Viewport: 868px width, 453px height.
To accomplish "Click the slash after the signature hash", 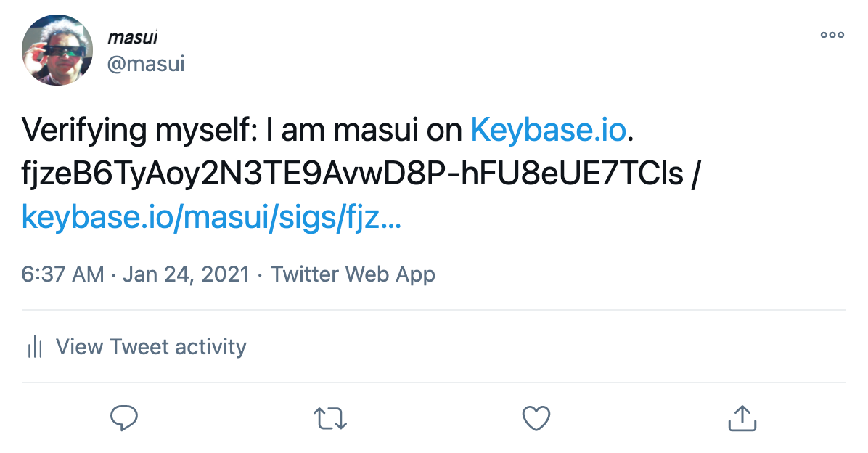I will (696, 174).
